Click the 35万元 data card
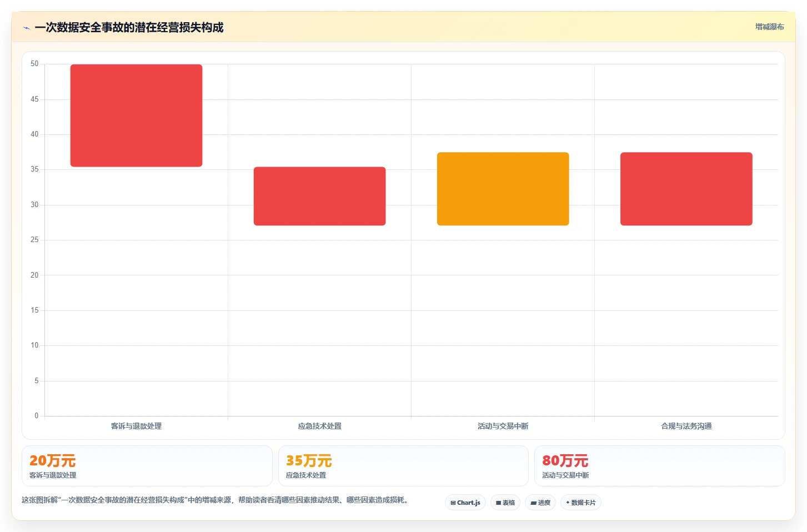Image resolution: width=807 pixels, height=532 pixels. coord(403,466)
